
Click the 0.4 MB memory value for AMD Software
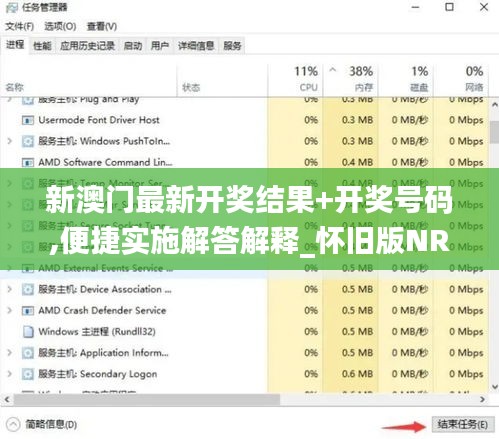[x=357, y=163]
